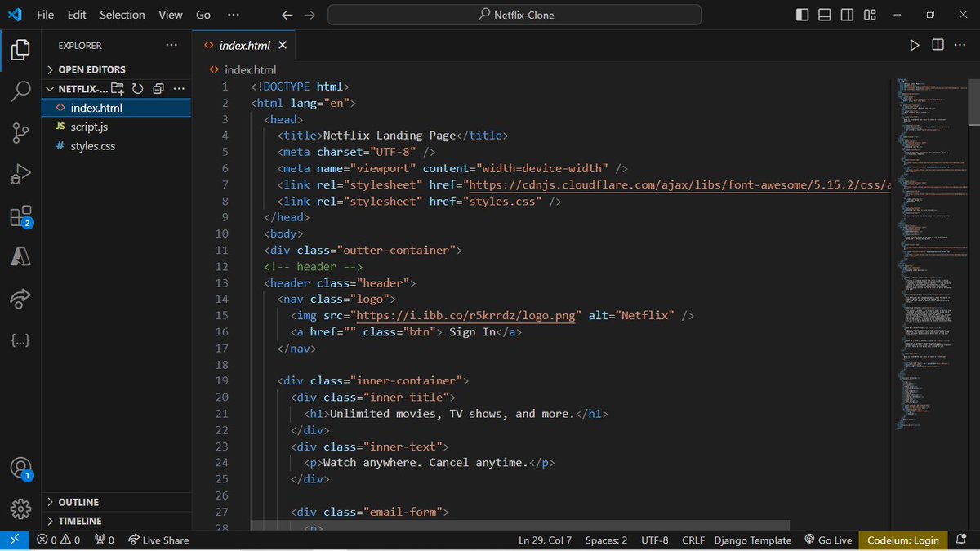980x551 pixels.
Task: Open the Go menu
Action: 203,15
